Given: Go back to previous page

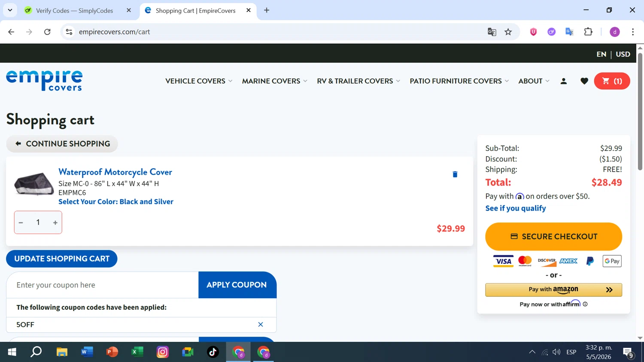Looking at the screenshot, I should [x=11, y=32].
